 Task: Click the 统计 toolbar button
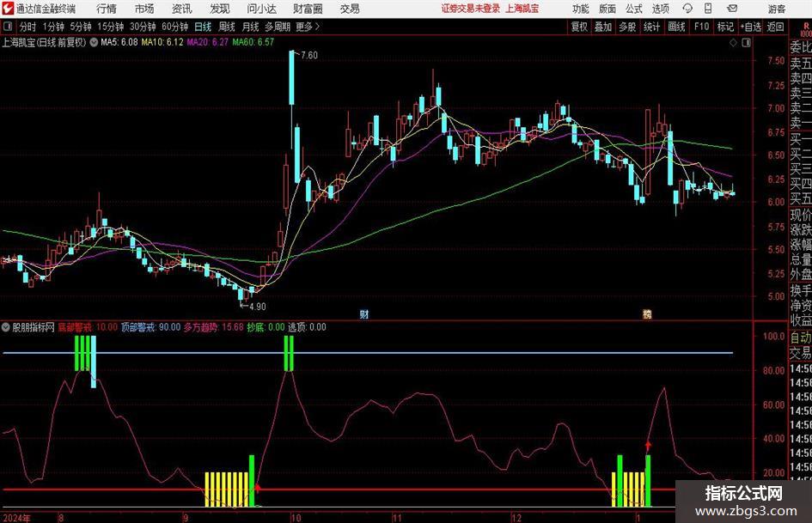coord(651,27)
